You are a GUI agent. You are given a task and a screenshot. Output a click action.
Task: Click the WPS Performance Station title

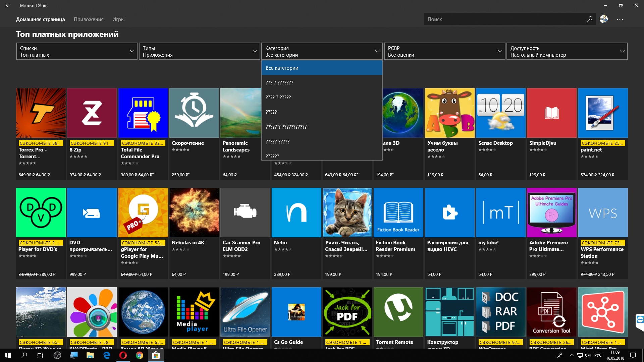602,253
